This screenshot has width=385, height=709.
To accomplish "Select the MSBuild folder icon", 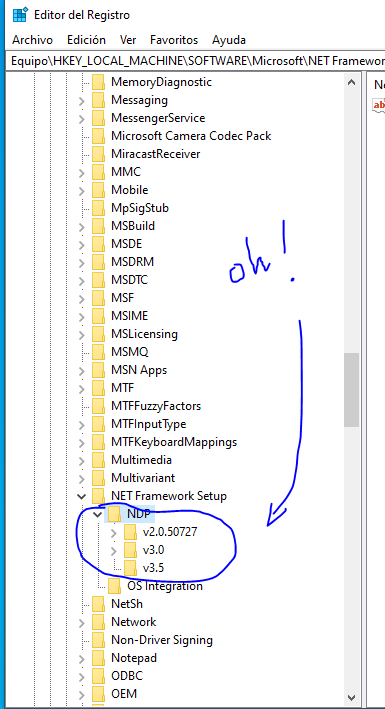I will click(98, 226).
